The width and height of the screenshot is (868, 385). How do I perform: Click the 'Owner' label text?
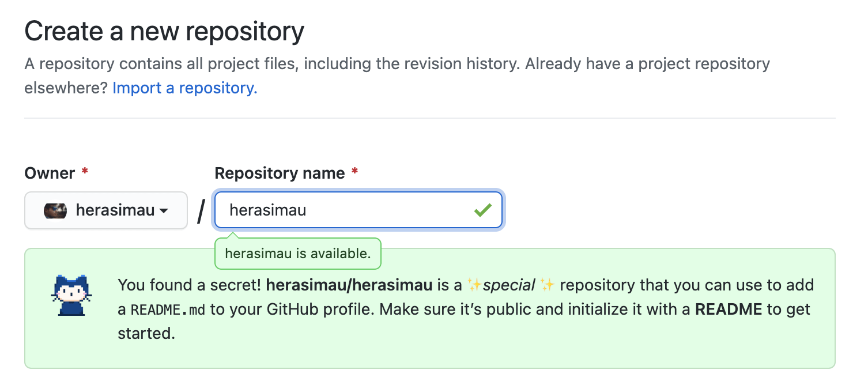point(50,173)
